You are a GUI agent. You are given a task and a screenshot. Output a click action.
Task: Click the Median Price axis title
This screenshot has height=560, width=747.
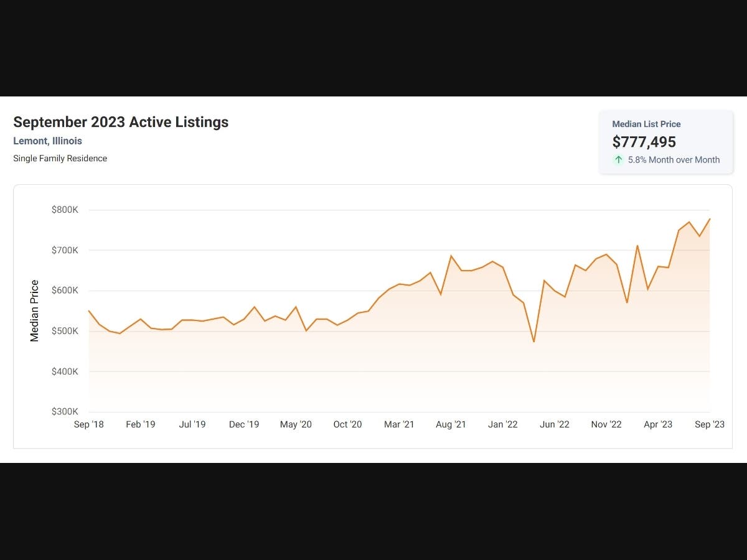click(35, 311)
